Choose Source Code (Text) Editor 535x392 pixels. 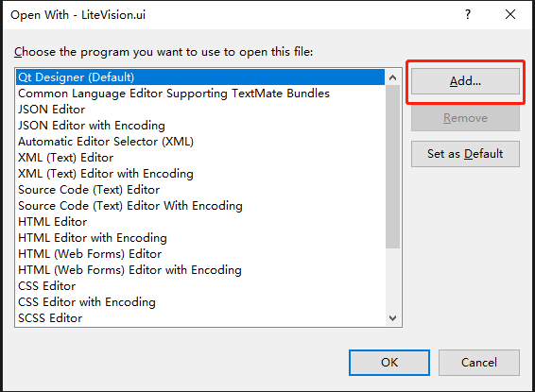click(x=200, y=190)
